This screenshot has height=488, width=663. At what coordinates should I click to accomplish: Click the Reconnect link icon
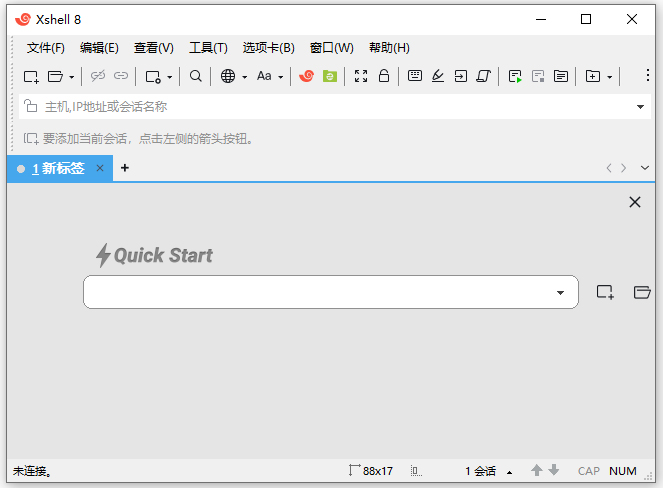point(121,76)
